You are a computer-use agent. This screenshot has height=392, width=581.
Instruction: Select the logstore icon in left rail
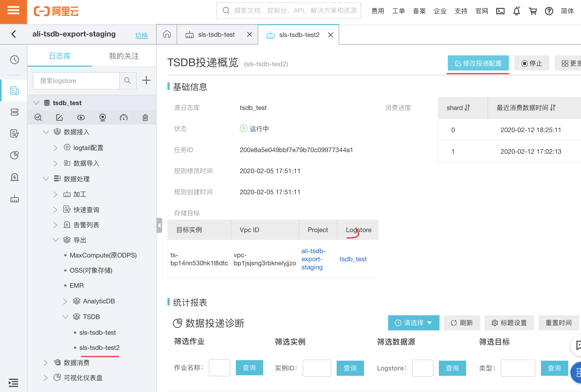click(x=14, y=91)
